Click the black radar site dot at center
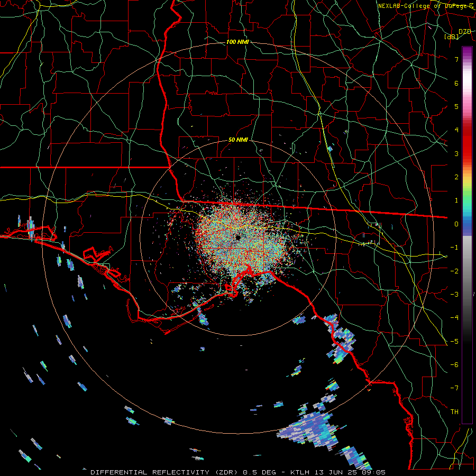The image size is (476, 476). point(238,237)
